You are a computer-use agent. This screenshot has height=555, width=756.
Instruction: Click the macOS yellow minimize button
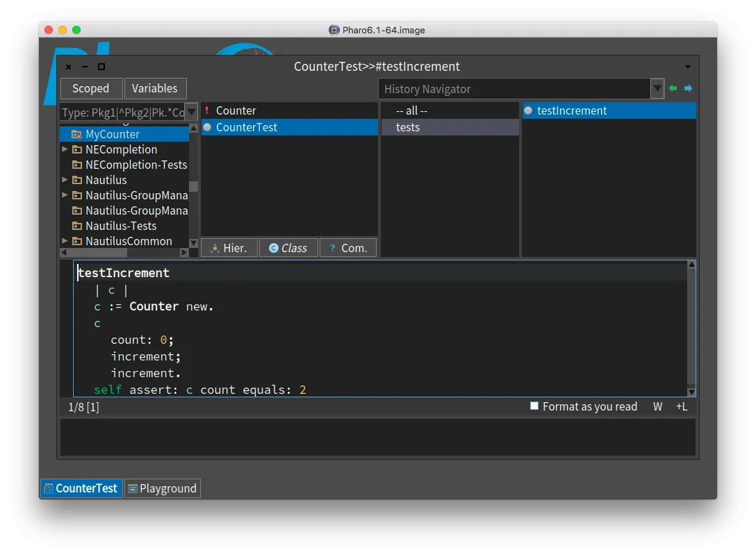pyautogui.click(x=63, y=30)
